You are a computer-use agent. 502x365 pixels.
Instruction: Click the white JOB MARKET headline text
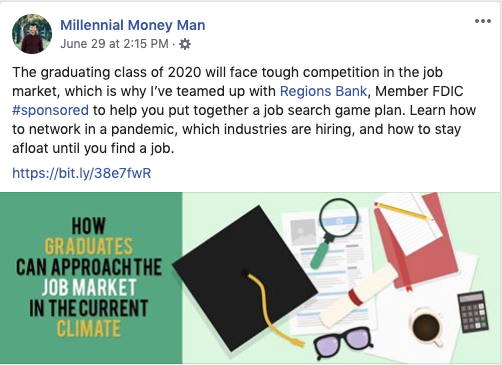pos(89,287)
